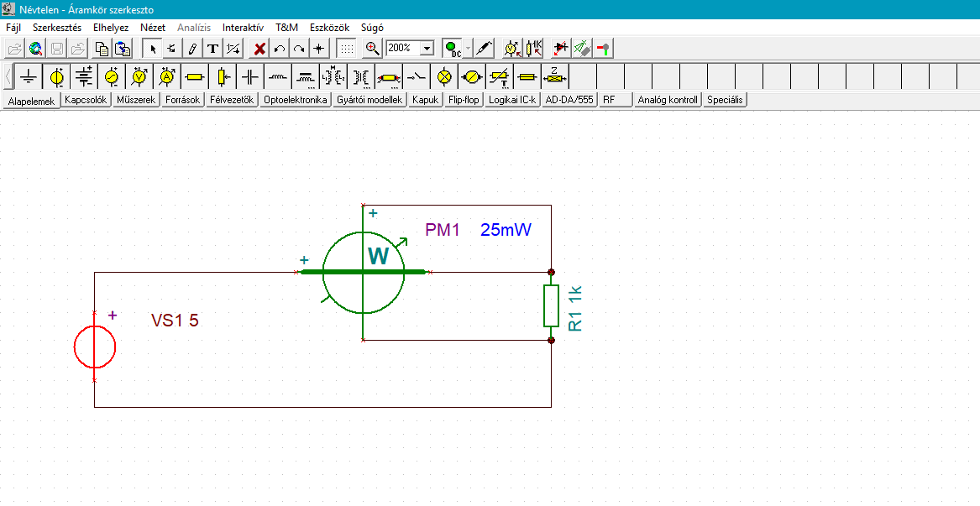980x506 pixels.
Task: Expand the DC mode dropdown arrow
Action: (469, 49)
